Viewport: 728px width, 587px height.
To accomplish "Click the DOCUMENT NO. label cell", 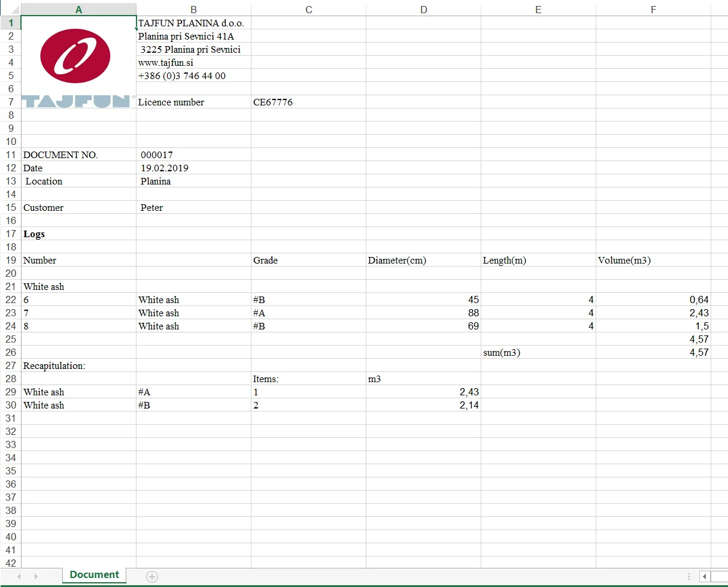I will [x=78, y=155].
